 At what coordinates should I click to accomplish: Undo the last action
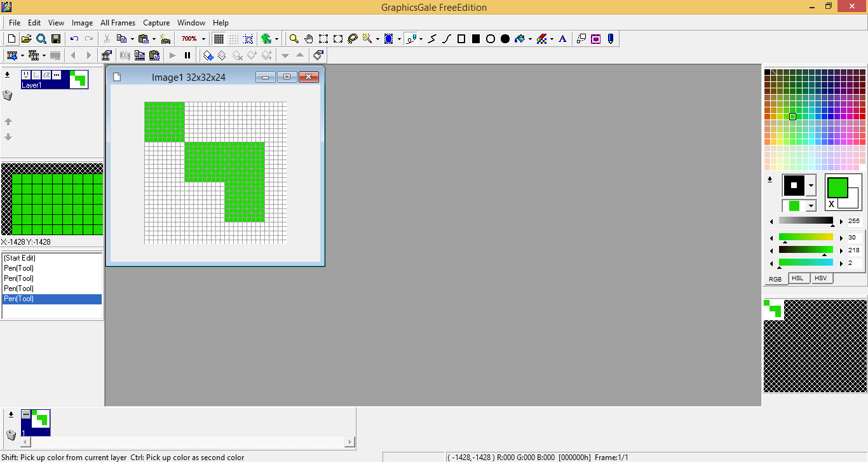pos(74,39)
